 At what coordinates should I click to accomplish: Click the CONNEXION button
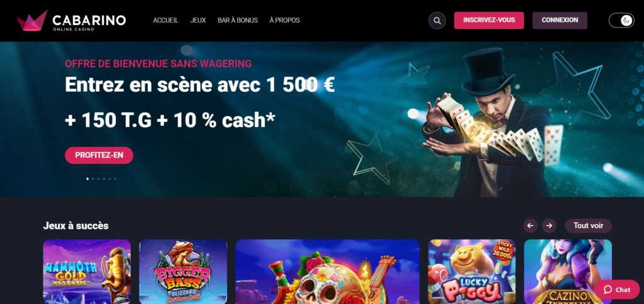(560, 20)
